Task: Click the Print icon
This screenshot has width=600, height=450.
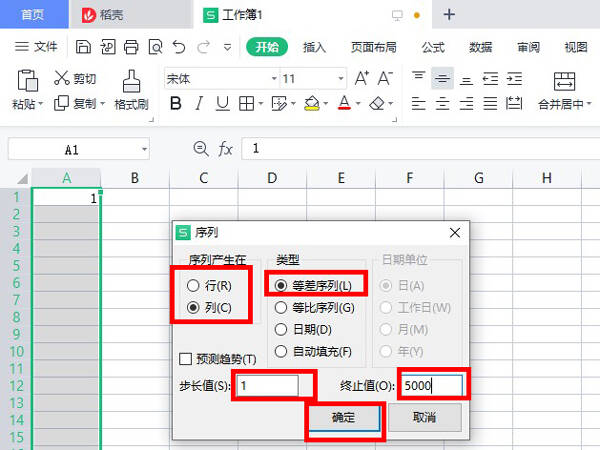Action: [x=131, y=47]
